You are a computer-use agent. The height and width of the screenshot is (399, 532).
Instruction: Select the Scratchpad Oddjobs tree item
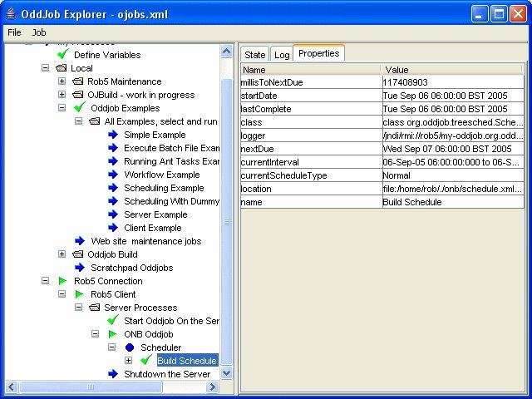click(x=131, y=268)
